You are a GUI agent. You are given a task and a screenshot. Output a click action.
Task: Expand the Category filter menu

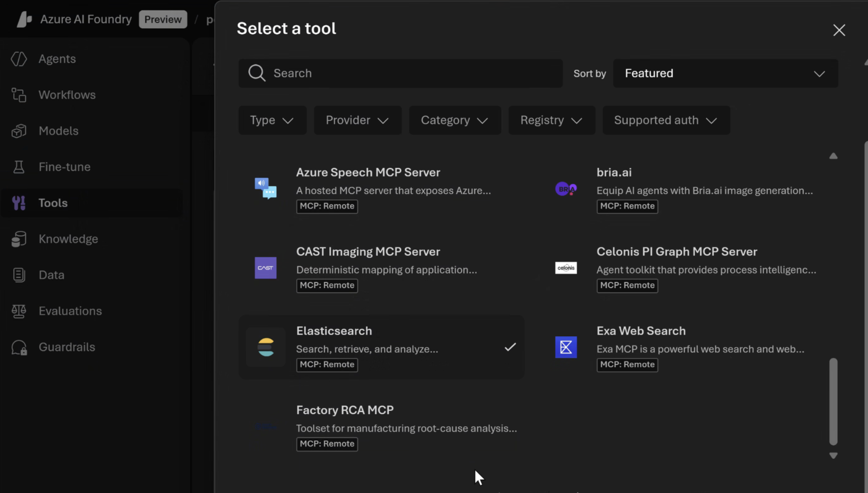(x=454, y=120)
